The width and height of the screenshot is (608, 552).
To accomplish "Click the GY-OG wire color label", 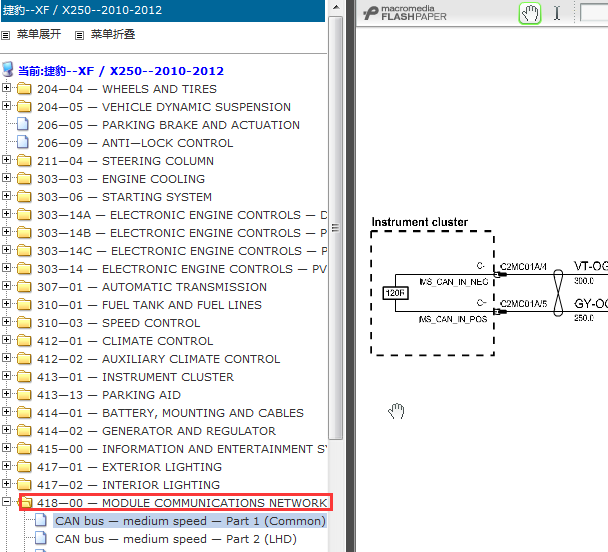I will tap(591, 303).
